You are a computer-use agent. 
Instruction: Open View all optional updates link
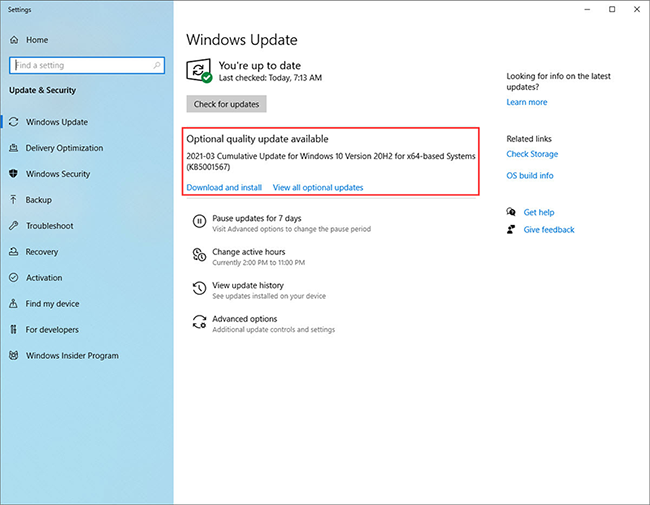pyautogui.click(x=318, y=187)
